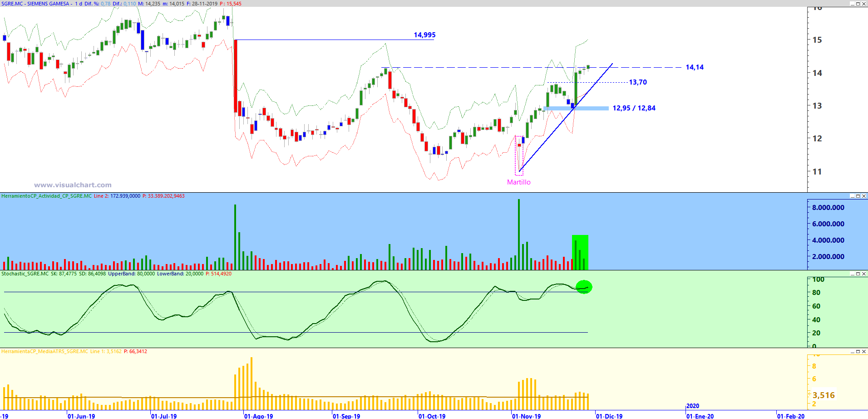Select the 12,95 / 12,84 support label
868x419 pixels.
click(634, 108)
